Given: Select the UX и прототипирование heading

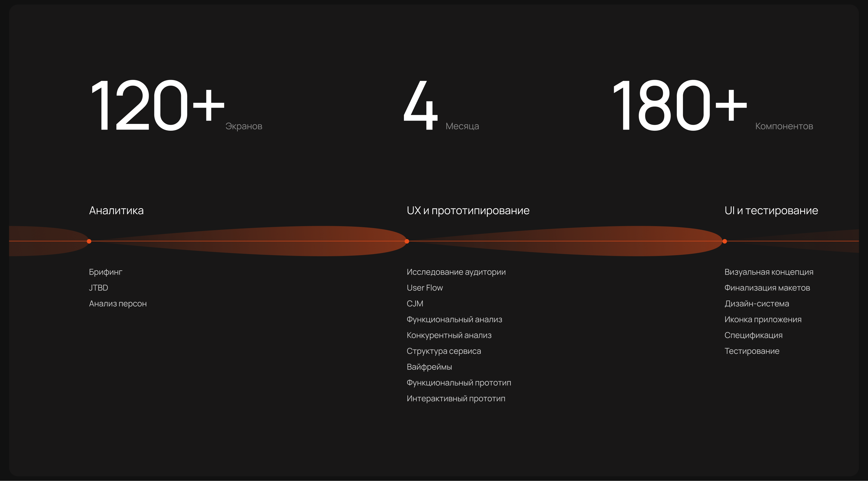Looking at the screenshot, I should [468, 210].
